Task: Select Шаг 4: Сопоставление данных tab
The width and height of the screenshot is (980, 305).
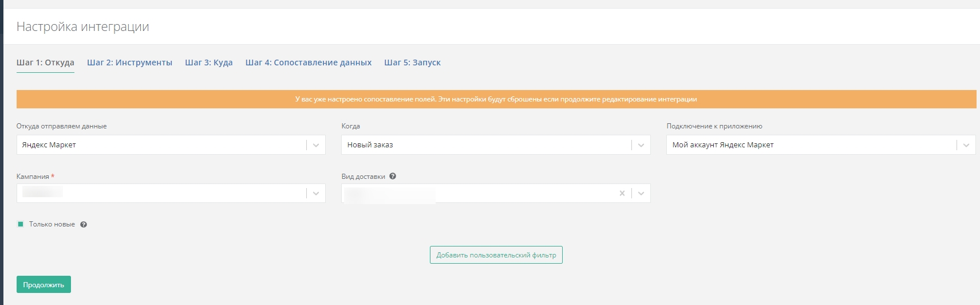Action: (x=308, y=62)
